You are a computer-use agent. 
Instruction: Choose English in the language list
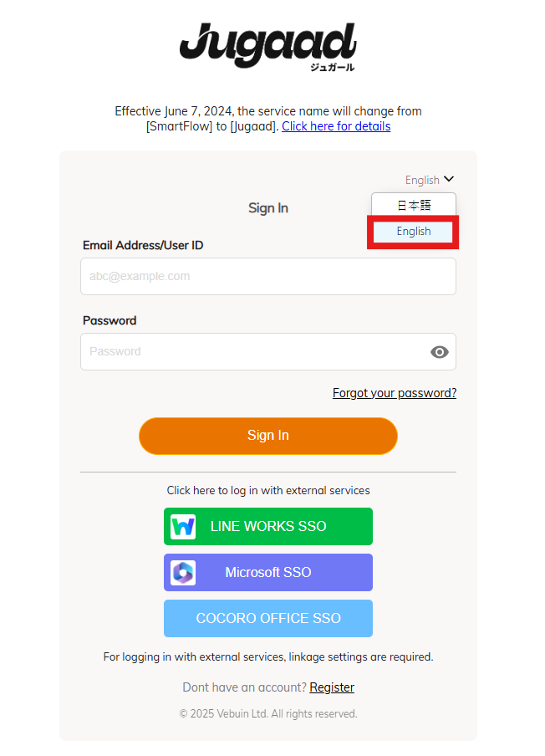(414, 232)
